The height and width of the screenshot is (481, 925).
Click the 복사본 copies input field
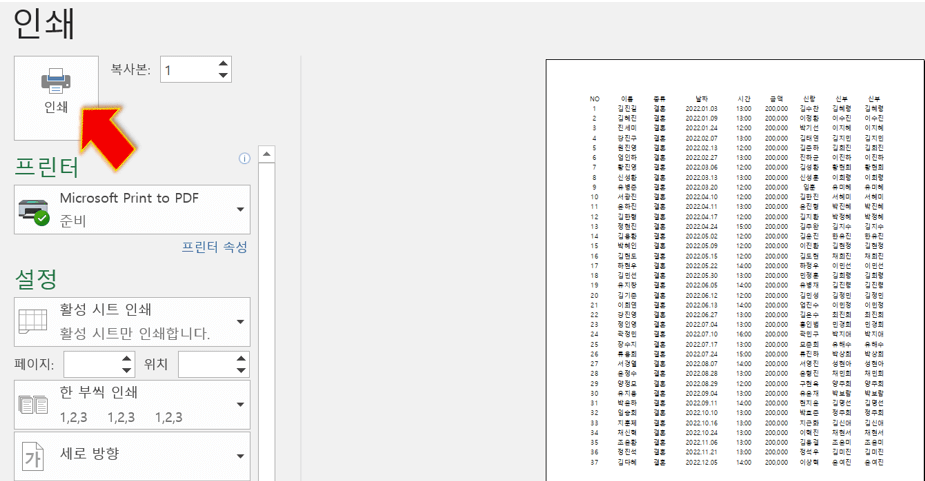tap(188, 70)
